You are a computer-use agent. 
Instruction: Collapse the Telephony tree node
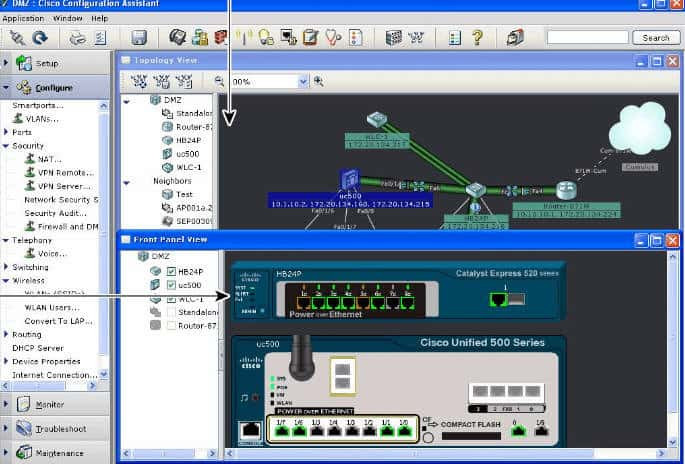coord(6,240)
